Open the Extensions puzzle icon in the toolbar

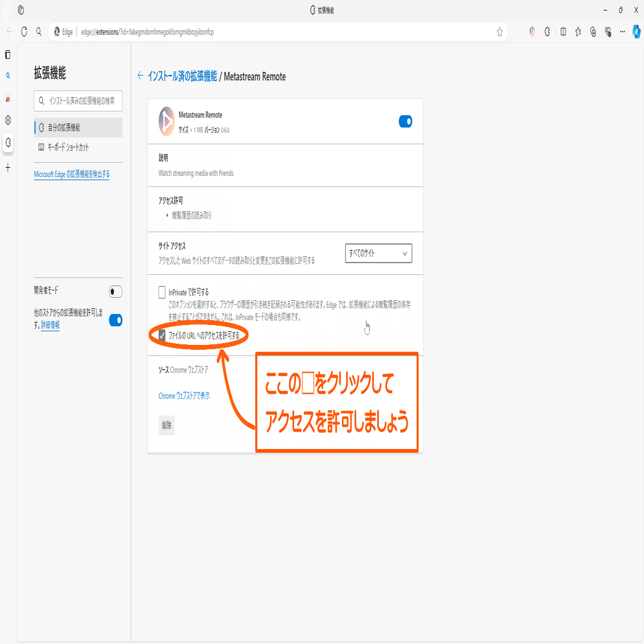(x=547, y=32)
